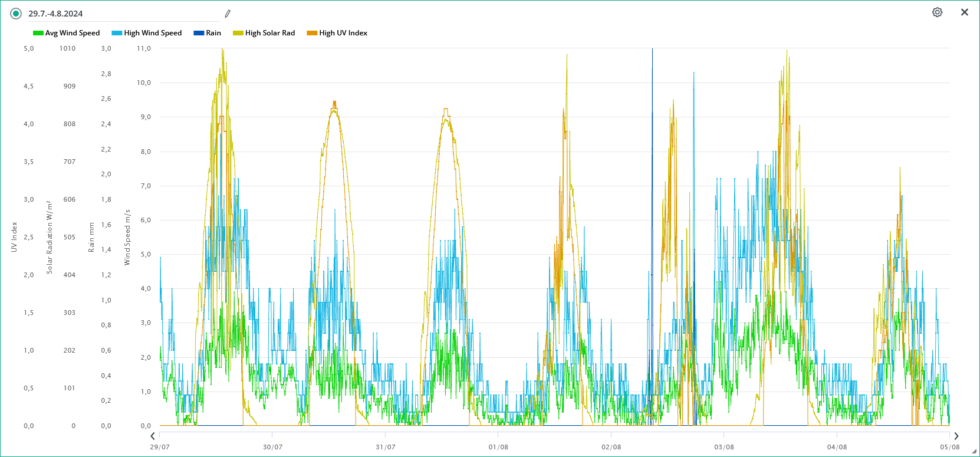The height and width of the screenshot is (457, 980).
Task: Close the chart panel with the X
Action: click(965, 12)
